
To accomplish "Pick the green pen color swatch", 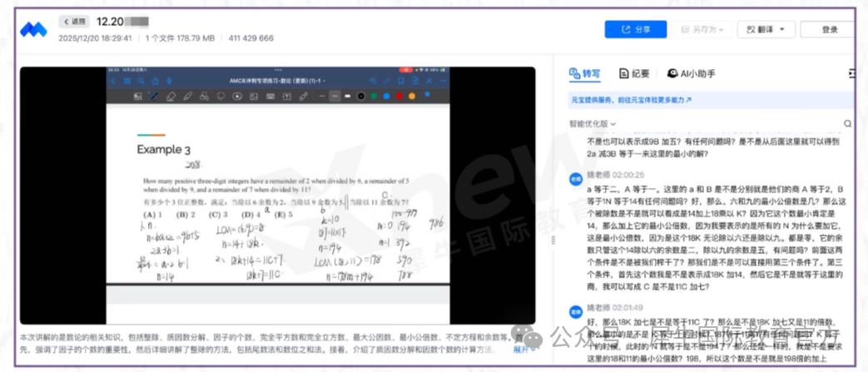I will click(373, 96).
